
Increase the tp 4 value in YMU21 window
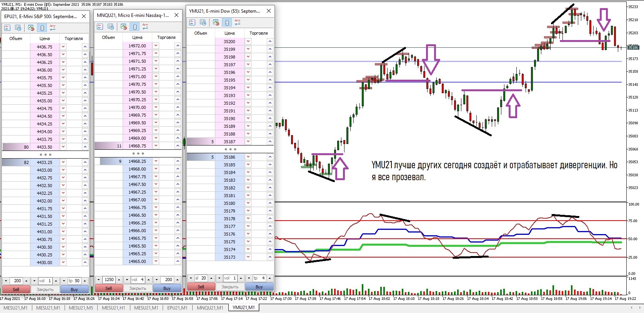270,278
